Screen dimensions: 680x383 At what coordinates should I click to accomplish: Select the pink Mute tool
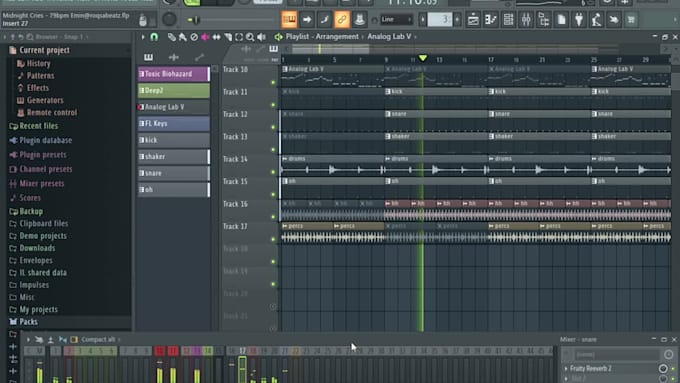[x=205, y=37]
